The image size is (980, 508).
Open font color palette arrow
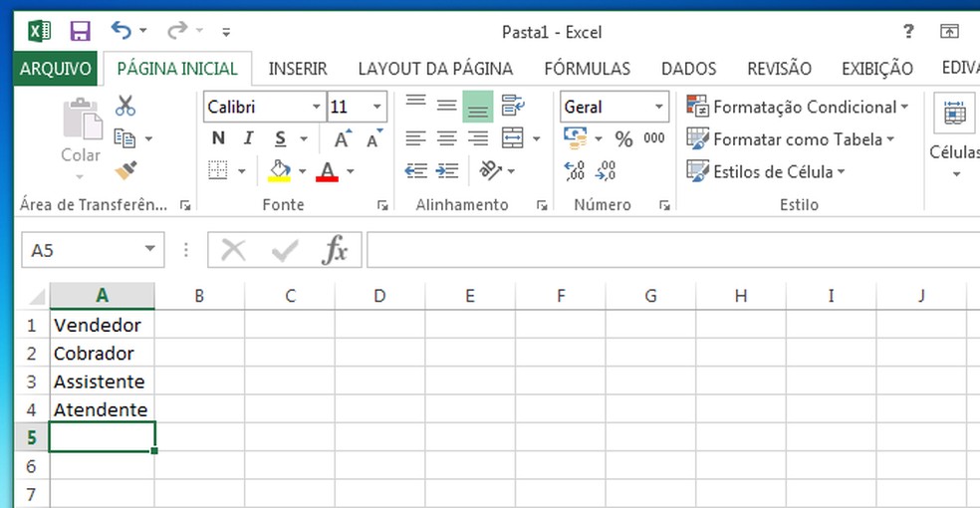tap(350, 171)
